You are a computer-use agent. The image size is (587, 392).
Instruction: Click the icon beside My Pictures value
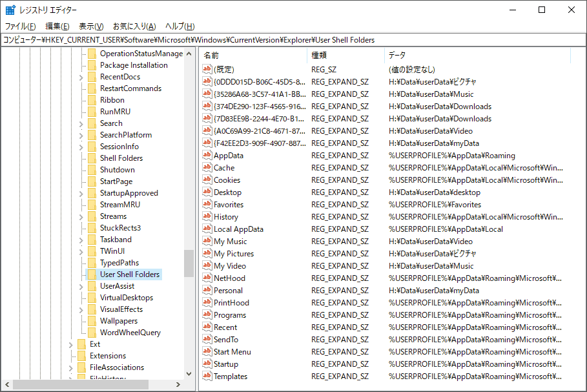pyautogui.click(x=207, y=254)
